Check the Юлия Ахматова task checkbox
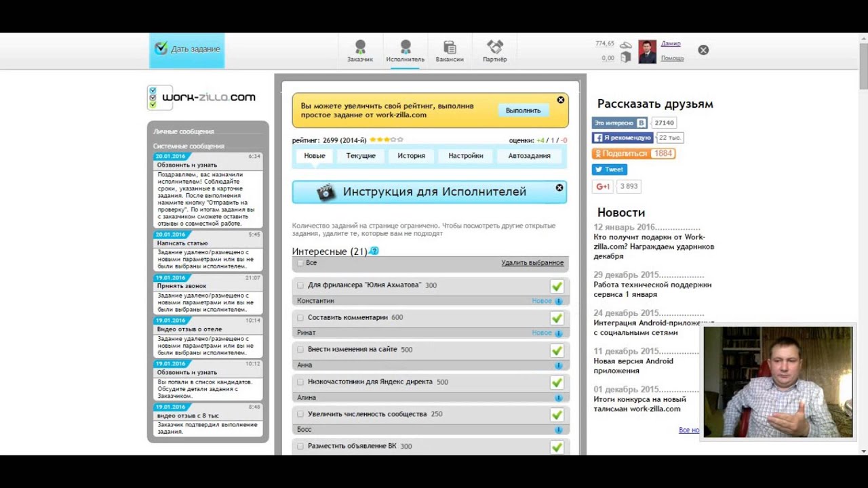Viewport: 868px width, 488px height. (x=300, y=285)
